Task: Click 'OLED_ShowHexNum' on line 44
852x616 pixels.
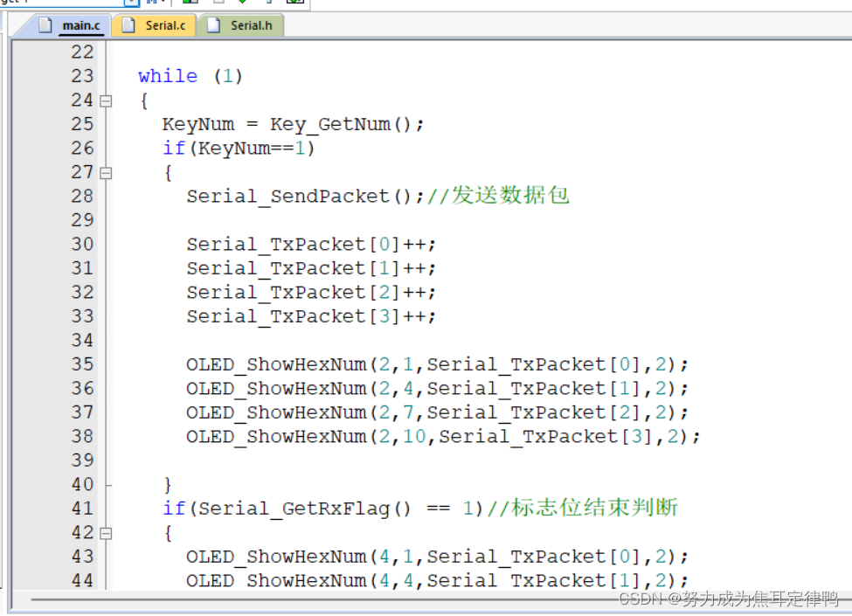Action: (x=277, y=581)
